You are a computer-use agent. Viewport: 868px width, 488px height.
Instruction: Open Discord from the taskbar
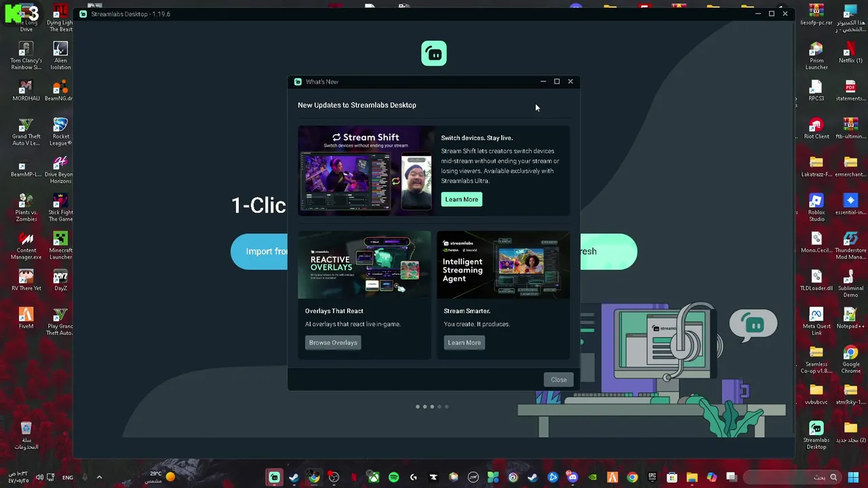(573, 477)
